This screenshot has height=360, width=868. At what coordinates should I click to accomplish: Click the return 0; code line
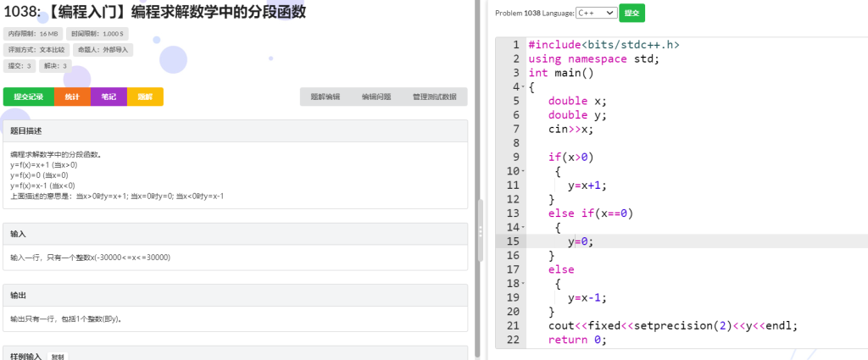click(x=577, y=340)
